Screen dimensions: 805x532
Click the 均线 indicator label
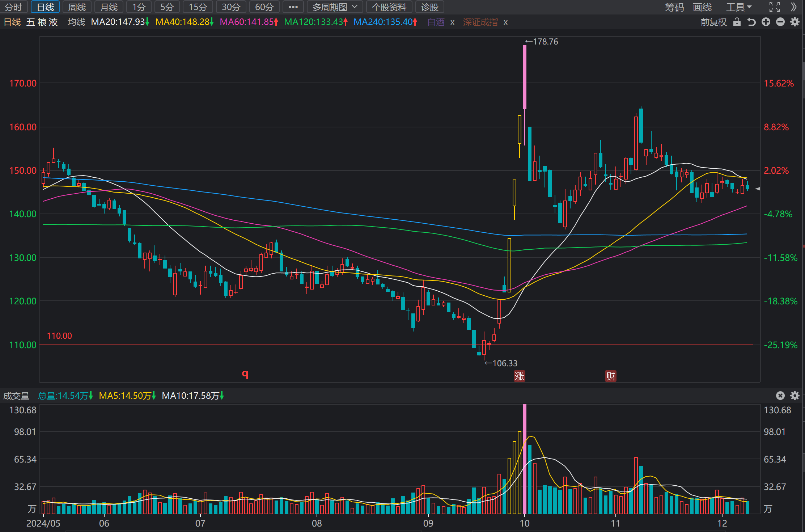(76, 22)
